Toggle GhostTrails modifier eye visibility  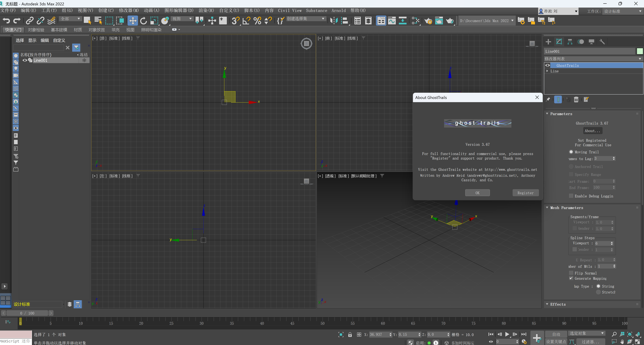(548, 65)
